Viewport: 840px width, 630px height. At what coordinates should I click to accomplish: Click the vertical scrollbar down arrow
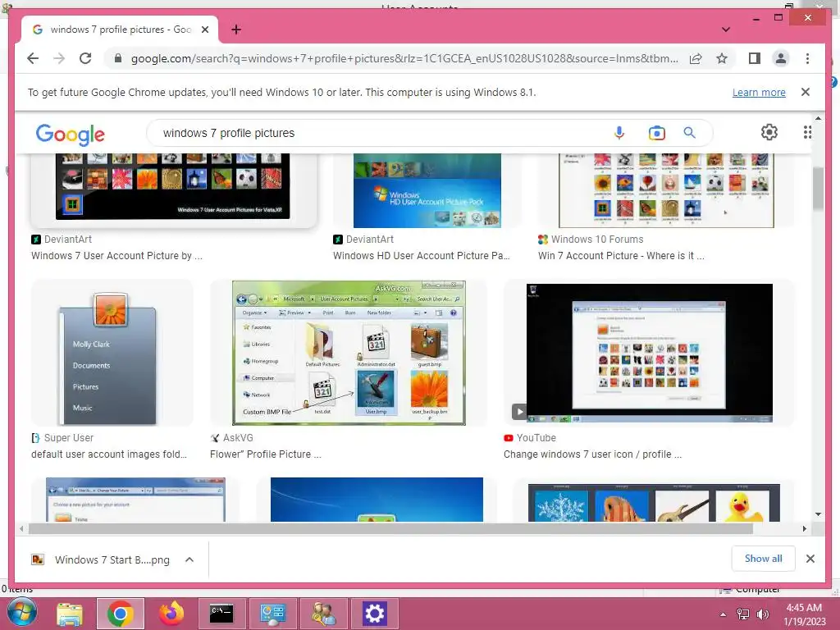(x=818, y=514)
